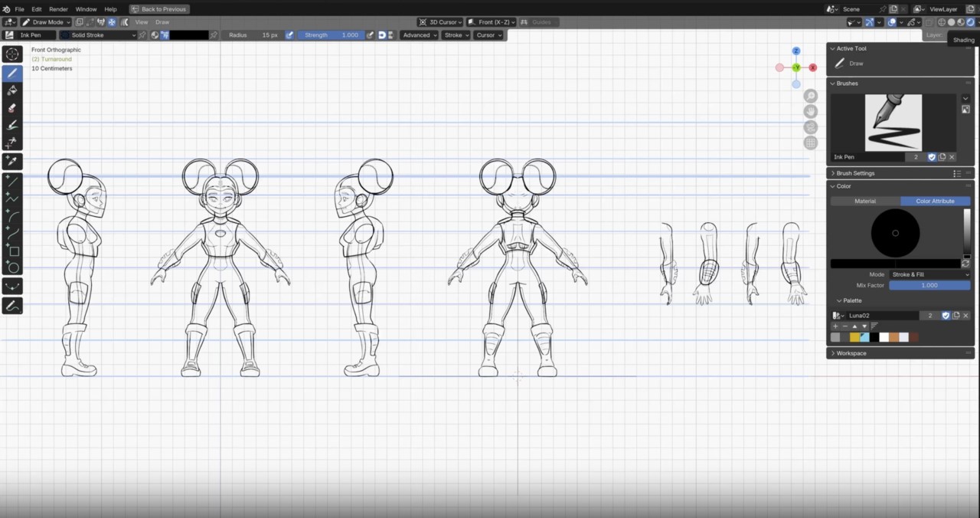Image resolution: width=980 pixels, height=518 pixels.
Task: Select the Fill bucket tool
Action: pyautogui.click(x=11, y=90)
